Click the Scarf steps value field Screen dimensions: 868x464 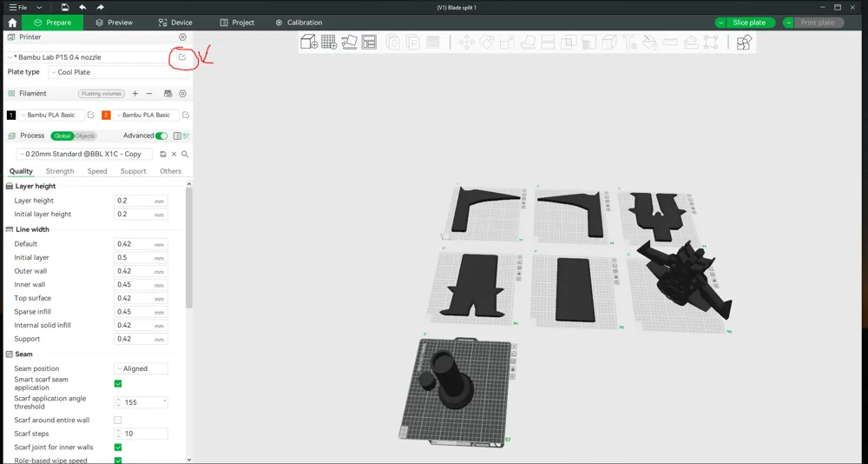point(141,434)
